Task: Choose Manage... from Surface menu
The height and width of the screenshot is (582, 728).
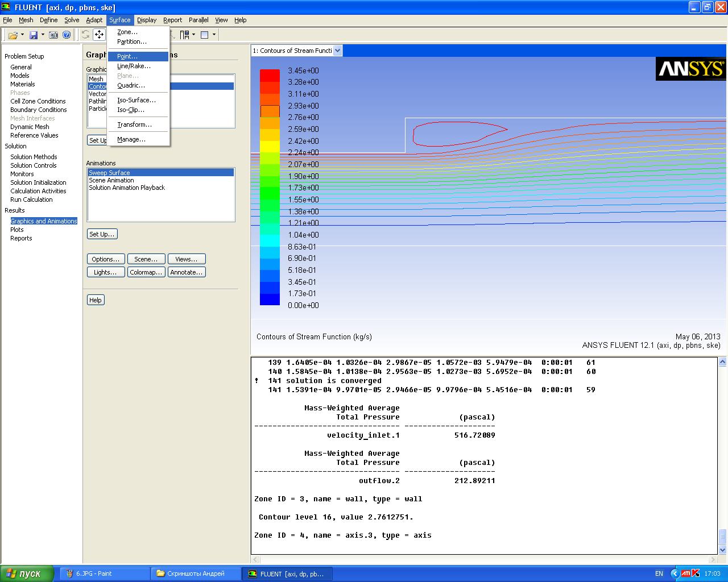Action: [138, 139]
